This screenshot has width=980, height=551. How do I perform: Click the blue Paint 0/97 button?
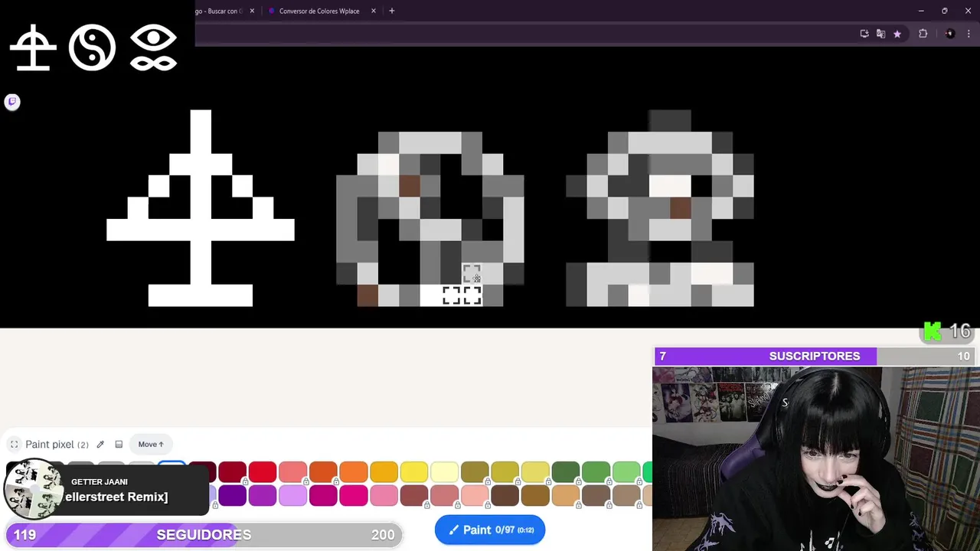click(x=490, y=530)
